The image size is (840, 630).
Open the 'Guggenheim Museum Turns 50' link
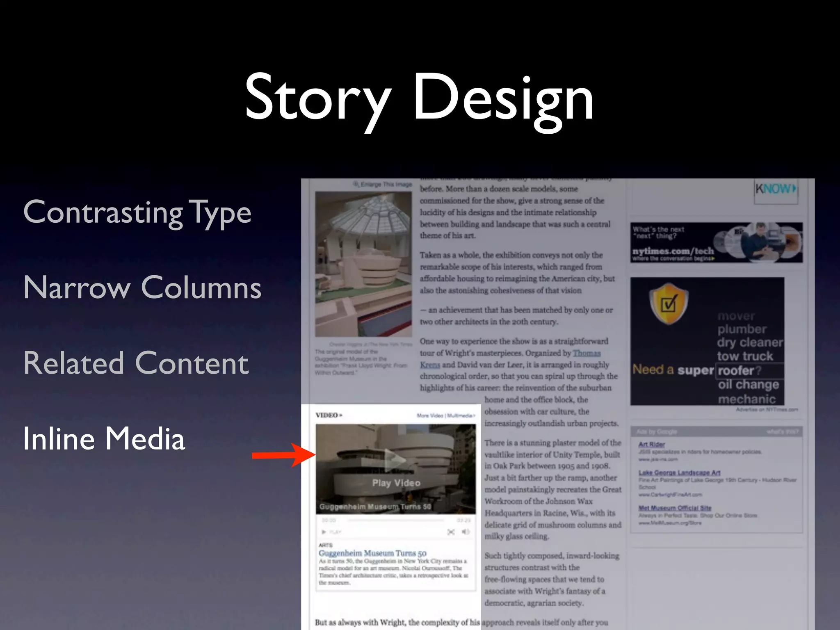click(372, 553)
